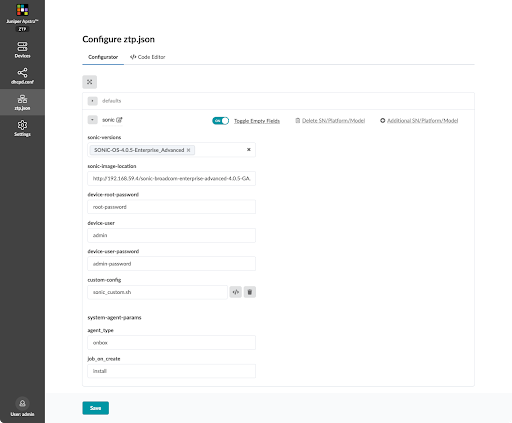Open the Settings gear in sidebar

point(22,128)
